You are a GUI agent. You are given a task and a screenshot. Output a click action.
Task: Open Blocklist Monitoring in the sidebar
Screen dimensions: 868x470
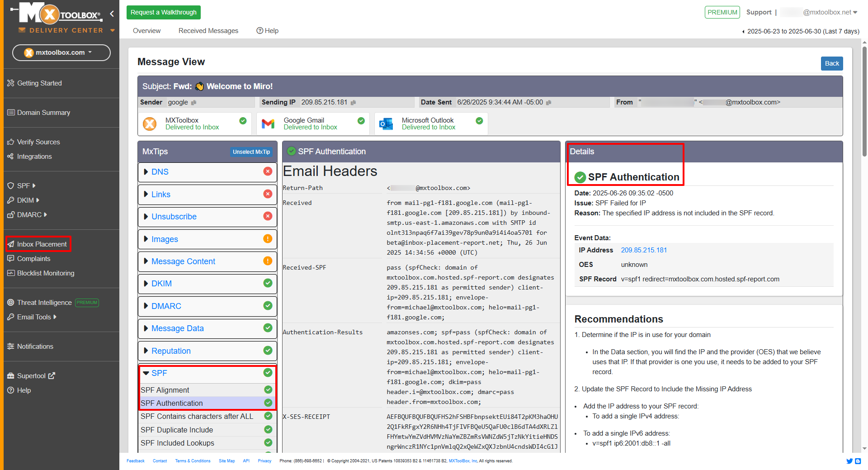(x=45, y=273)
